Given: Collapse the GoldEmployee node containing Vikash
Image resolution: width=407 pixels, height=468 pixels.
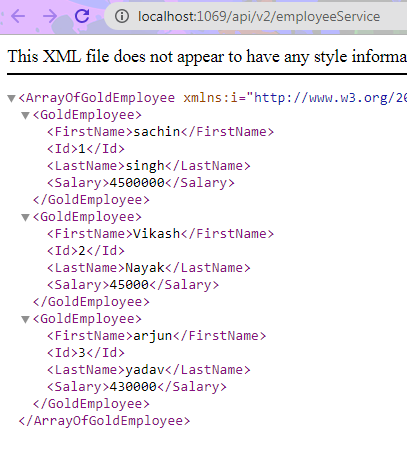Looking at the screenshot, I should [x=25, y=217].
